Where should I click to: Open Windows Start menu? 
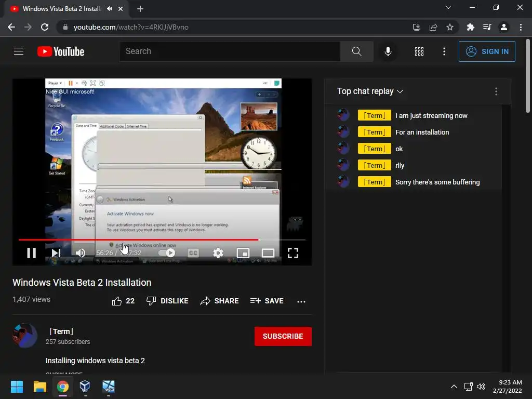pyautogui.click(x=17, y=387)
